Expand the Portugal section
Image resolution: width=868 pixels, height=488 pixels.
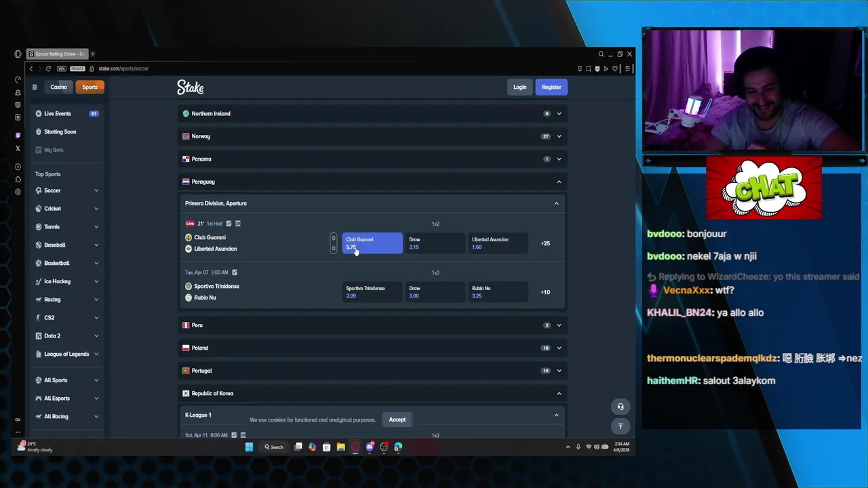pyautogui.click(x=372, y=371)
